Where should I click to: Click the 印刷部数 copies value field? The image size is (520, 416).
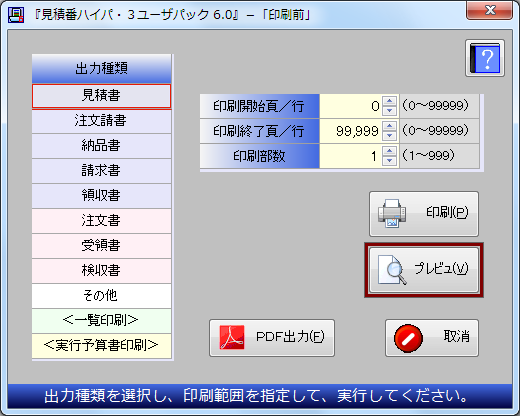click(351, 156)
